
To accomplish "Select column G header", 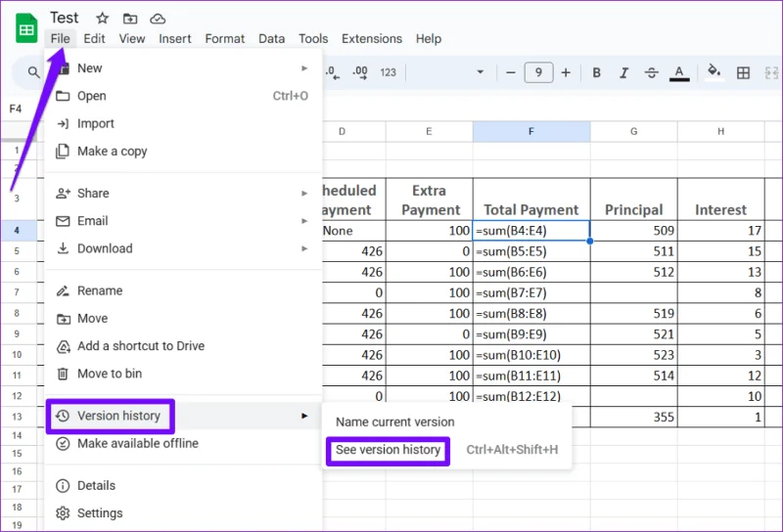I will pyautogui.click(x=633, y=131).
